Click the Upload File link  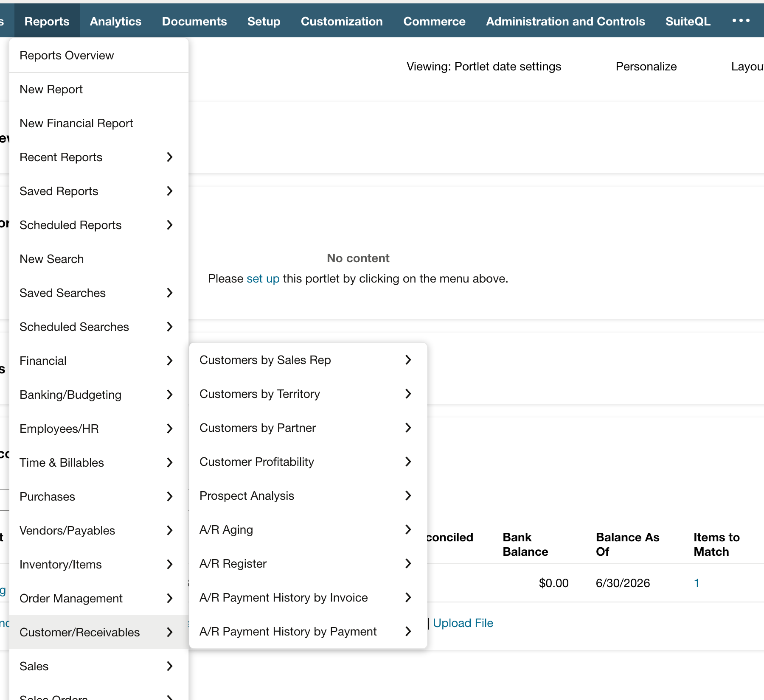click(x=463, y=623)
